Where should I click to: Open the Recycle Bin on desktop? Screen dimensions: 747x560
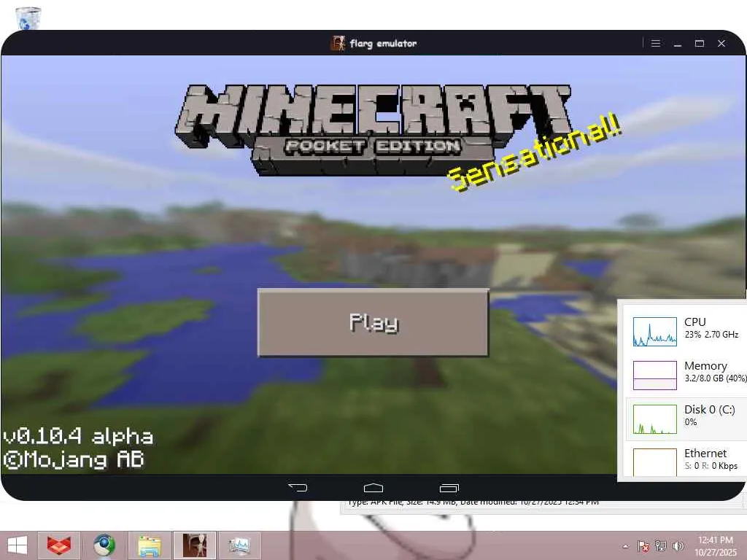tap(28, 18)
